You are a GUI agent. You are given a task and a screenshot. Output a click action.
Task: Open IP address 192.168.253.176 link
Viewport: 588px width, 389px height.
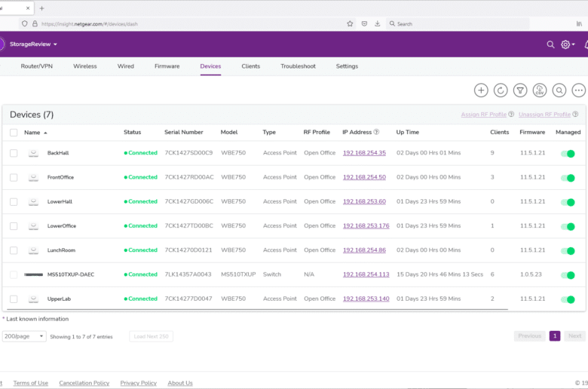coord(366,226)
